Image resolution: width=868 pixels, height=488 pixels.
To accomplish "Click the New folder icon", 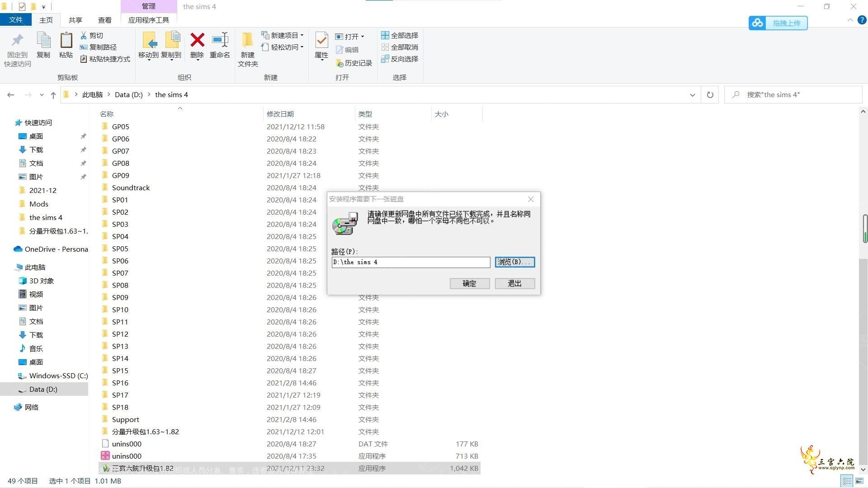I will tap(247, 41).
